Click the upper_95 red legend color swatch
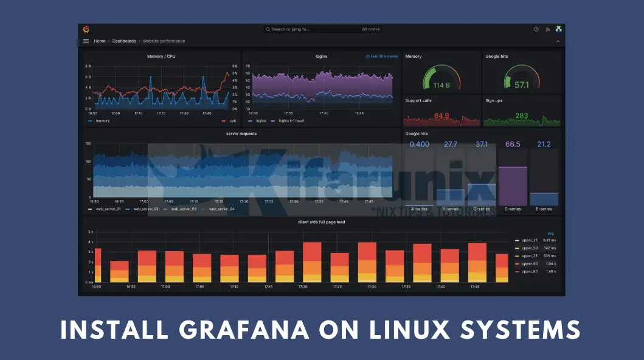The image size is (644, 360). tap(517, 271)
